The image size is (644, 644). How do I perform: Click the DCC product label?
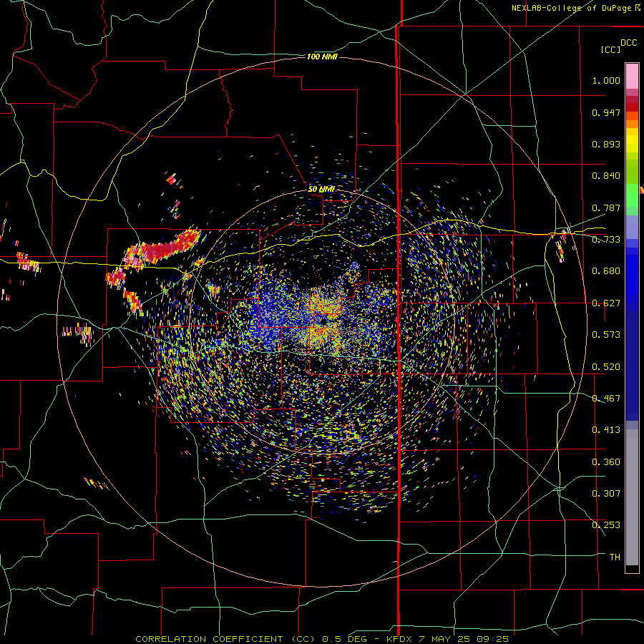click(628, 43)
